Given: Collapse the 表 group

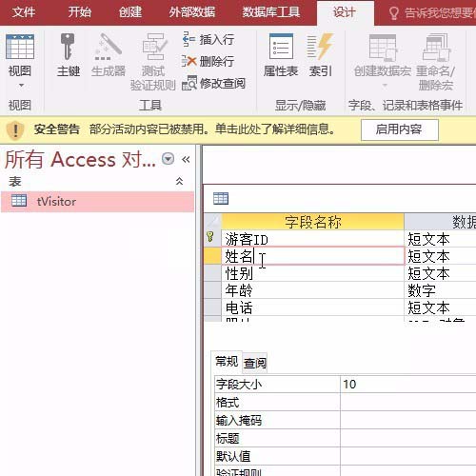Looking at the screenshot, I should [179, 181].
